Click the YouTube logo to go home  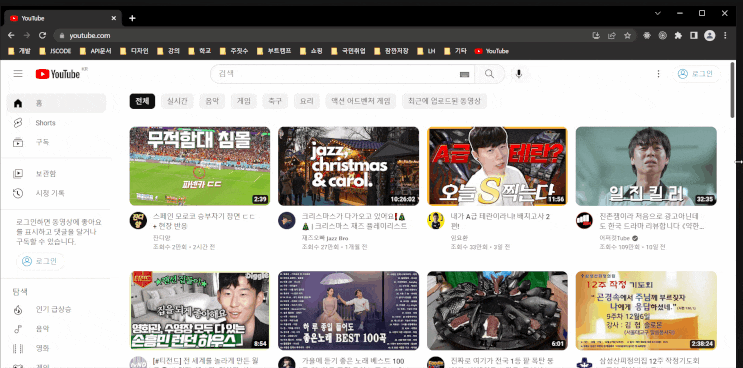58,74
